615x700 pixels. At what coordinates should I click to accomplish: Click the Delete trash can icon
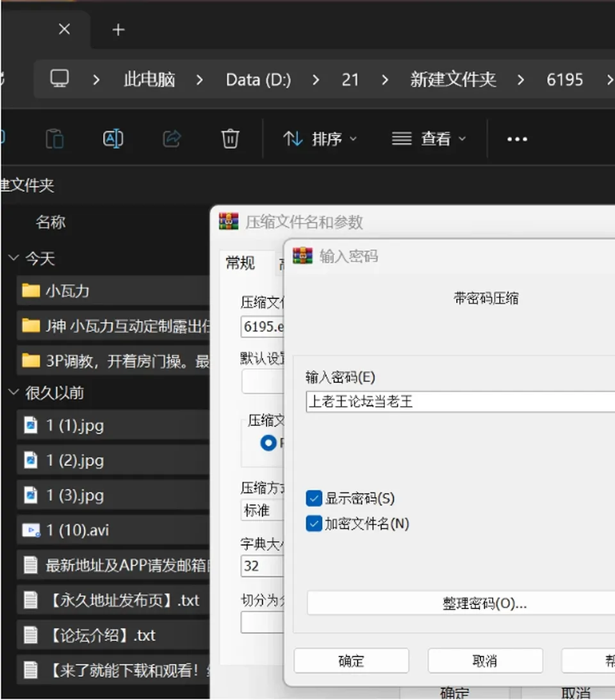click(x=230, y=138)
